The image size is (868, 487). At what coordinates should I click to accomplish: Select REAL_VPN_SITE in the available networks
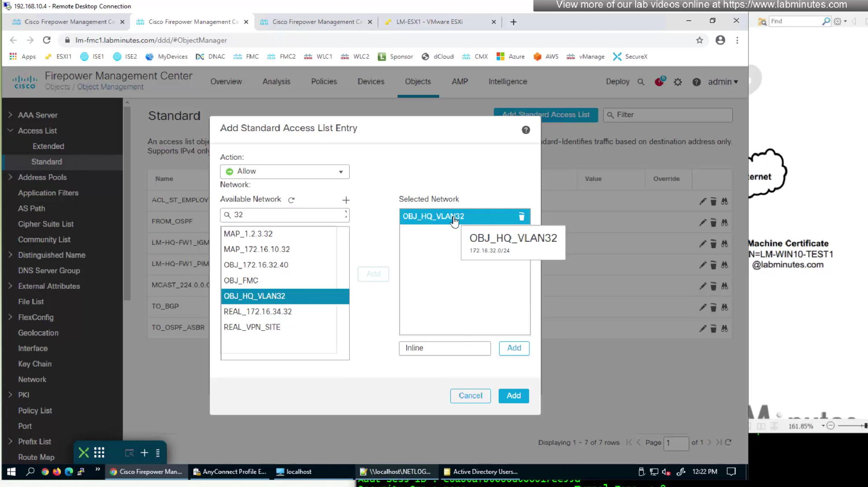pyautogui.click(x=252, y=327)
